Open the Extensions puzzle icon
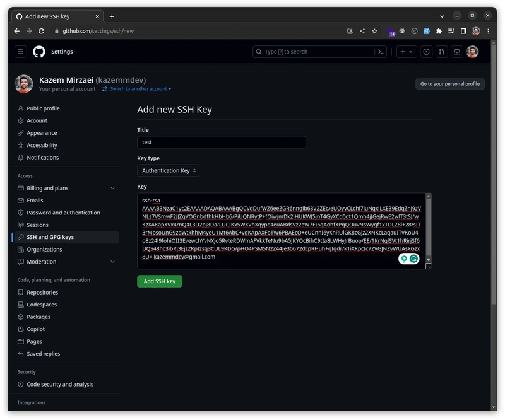The height and width of the screenshot is (420, 505). [439, 32]
